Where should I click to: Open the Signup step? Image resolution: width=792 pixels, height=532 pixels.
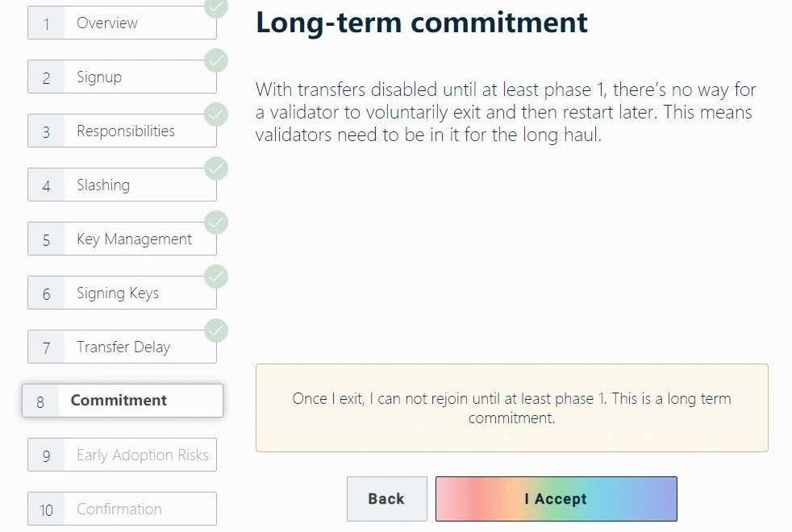(x=122, y=78)
